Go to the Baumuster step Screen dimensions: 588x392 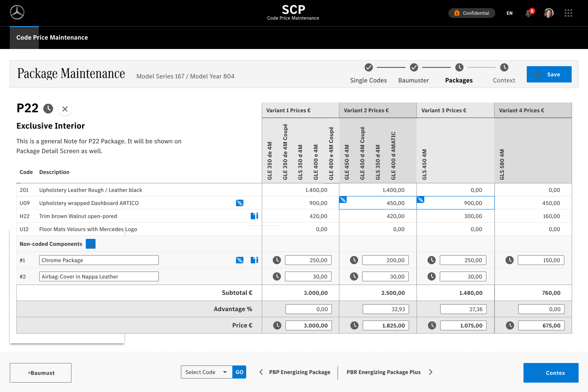pyautogui.click(x=414, y=80)
